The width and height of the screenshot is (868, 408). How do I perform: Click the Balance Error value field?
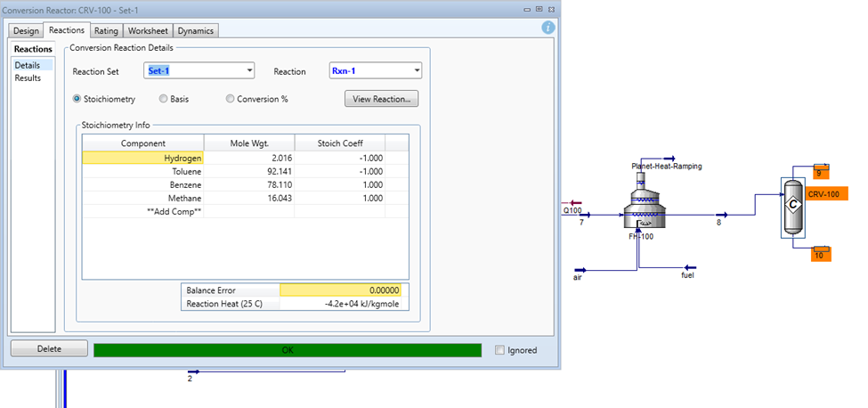click(340, 290)
